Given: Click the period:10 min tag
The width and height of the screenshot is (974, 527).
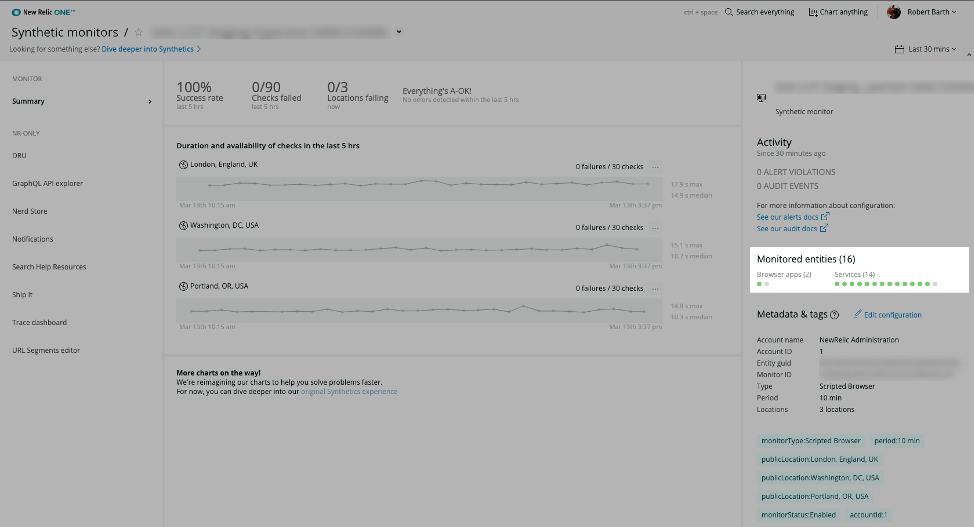Looking at the screenshot, I should pyautogui.click(x=897, y=441).
